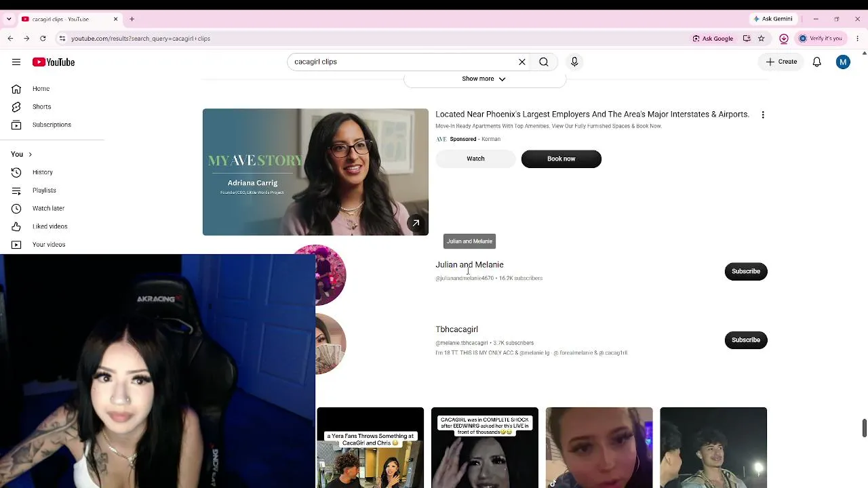
Task: Open the Tbhcacagirl channel name
Action: (456, 329)
